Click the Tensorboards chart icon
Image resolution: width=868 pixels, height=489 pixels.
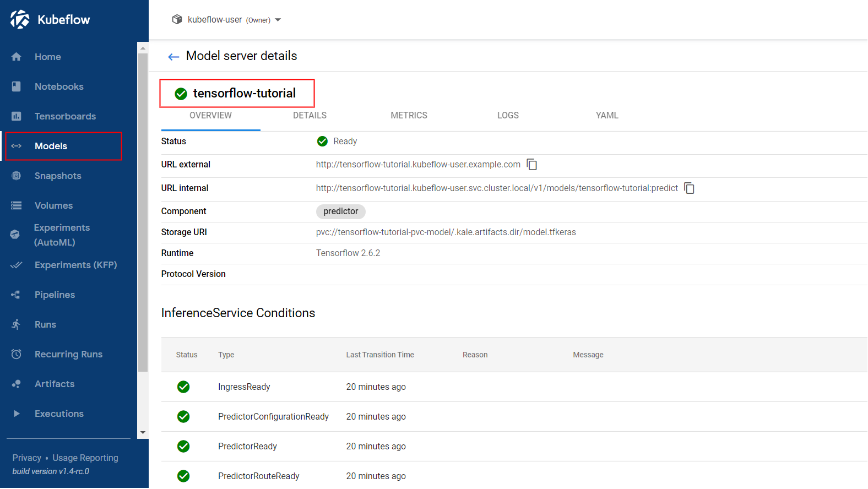pos(17,116)
